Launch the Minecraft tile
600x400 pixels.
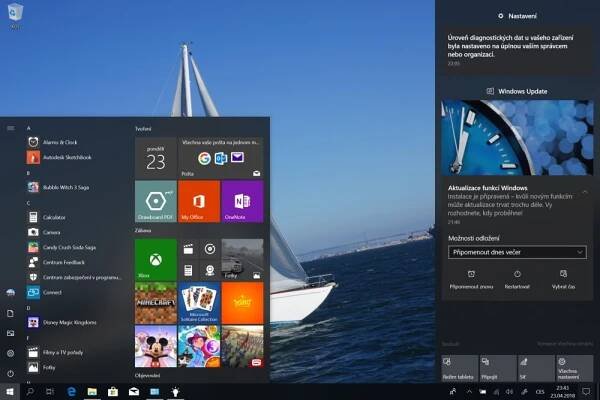(x=155, y=302)
